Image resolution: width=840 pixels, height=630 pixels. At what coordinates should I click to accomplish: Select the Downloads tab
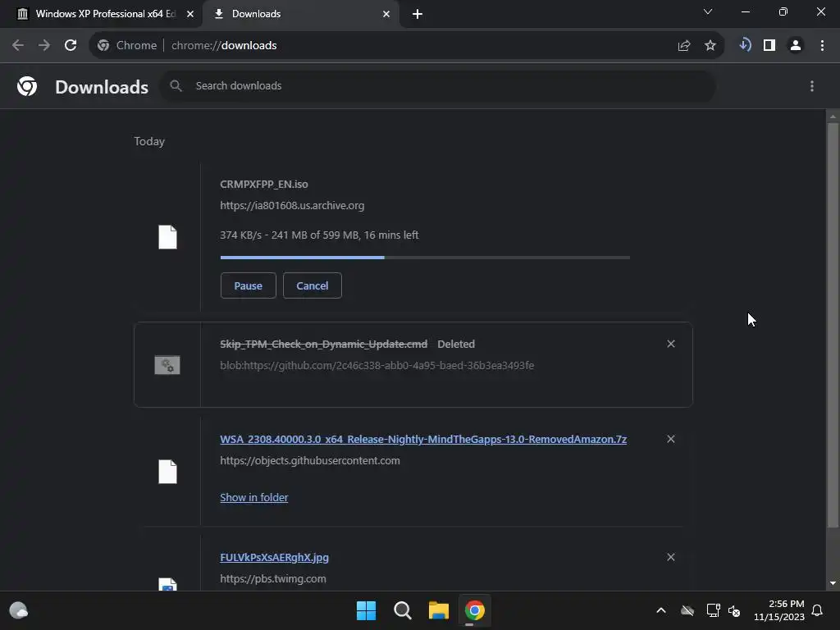(301, 14)
